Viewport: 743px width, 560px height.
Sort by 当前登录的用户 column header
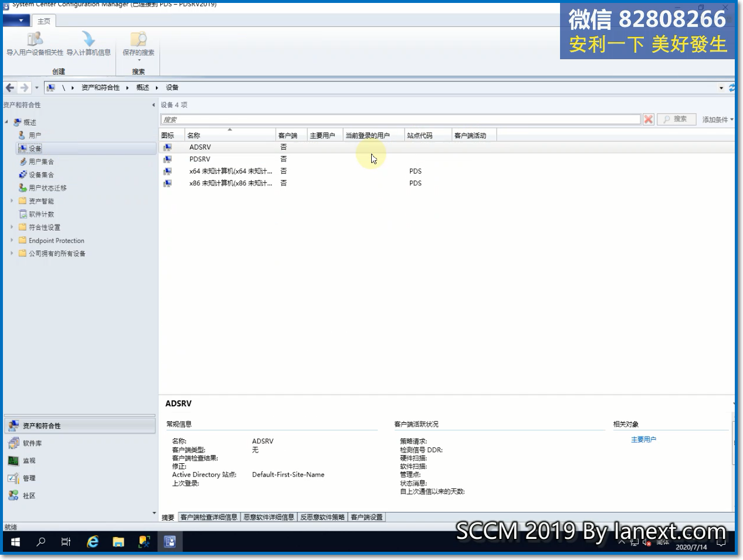click(374, 135)
